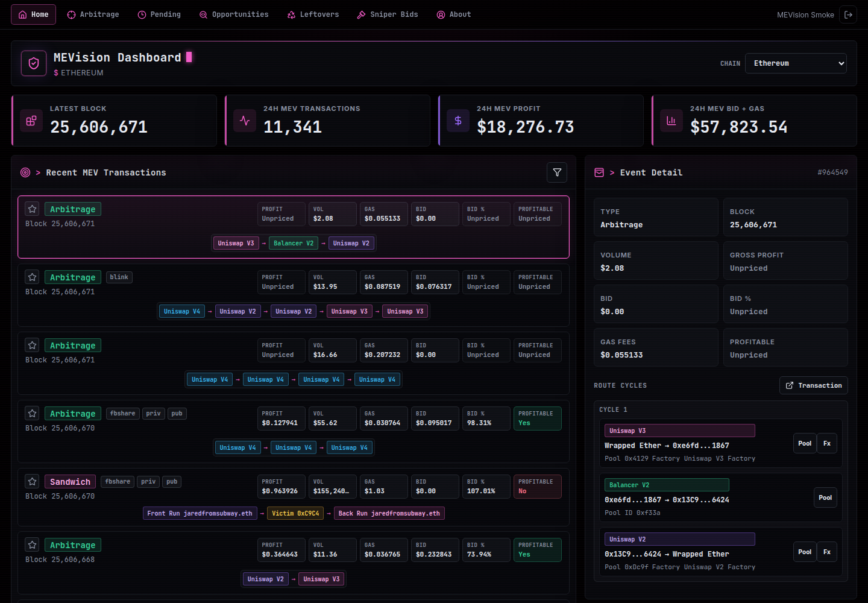The width and height of the screenshot is (868, 603).
Task: Click Back Run jaredfromsubway.eth chip
Action: tap(389, 513)
